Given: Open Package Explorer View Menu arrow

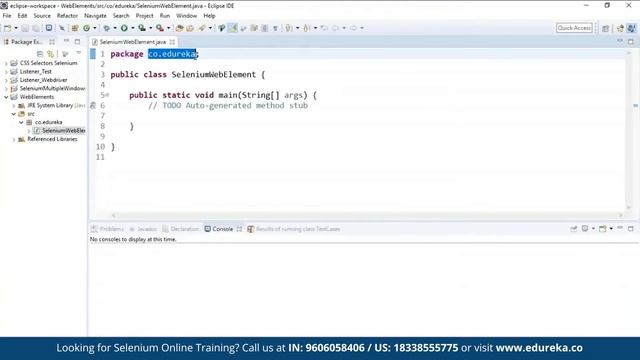Looking at the screenshot, I should point(78,53).
